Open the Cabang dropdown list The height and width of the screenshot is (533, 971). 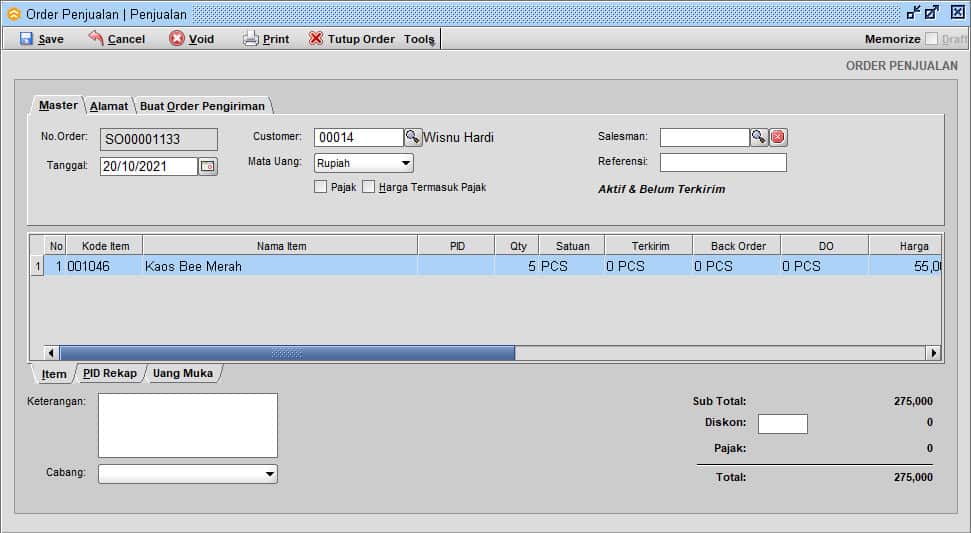[269, 474]
